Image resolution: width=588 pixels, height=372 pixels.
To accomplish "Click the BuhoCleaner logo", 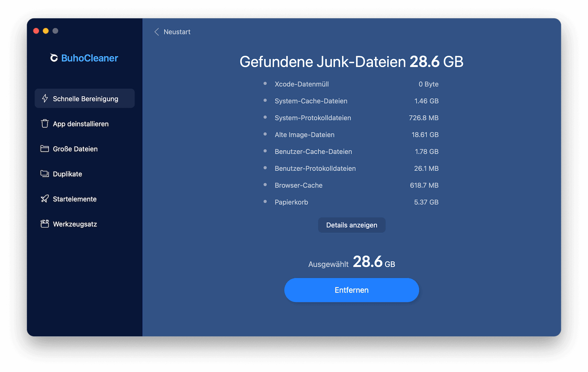I will click(84, 58).
